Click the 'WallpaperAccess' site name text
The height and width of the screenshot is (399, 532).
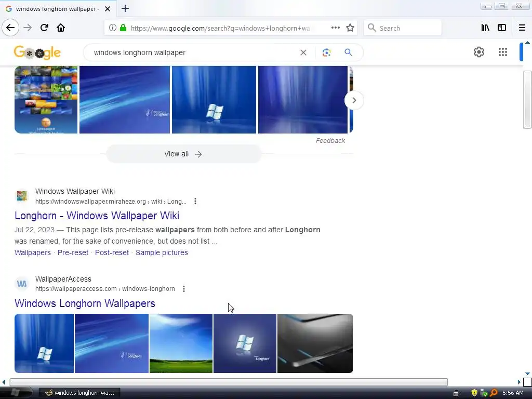pyautogui.click(x=63, y=279)
